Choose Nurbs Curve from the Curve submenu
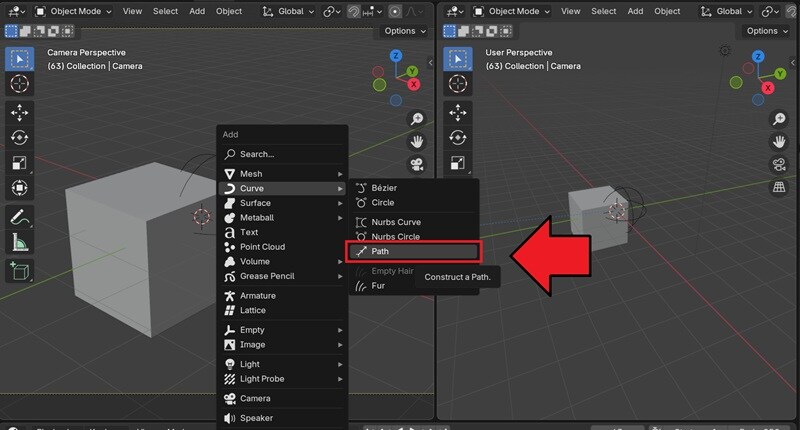This screenshot has width=800, height=430. click(413, 222)
